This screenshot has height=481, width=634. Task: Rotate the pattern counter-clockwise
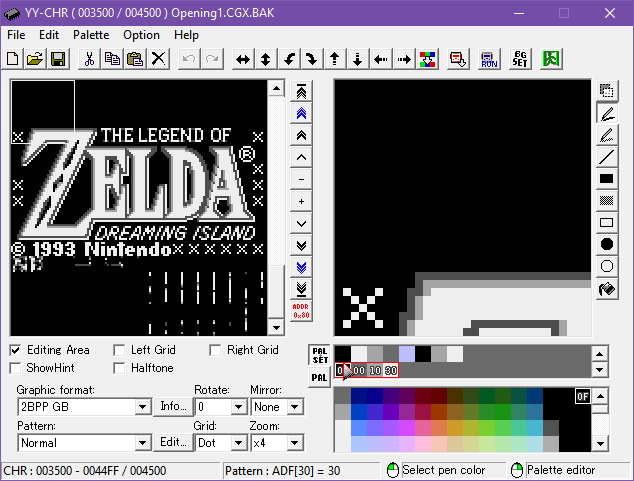(289, 59)
